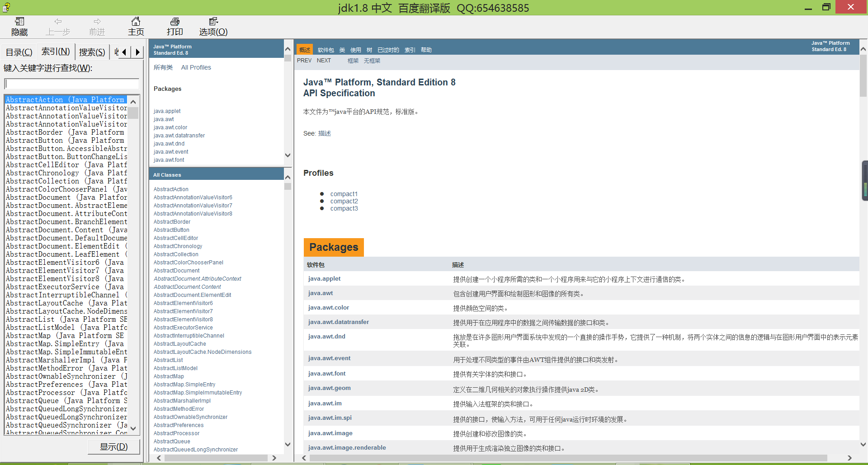Open the 类 navigation item
868x465 pixels.
[x=342, y=50]
